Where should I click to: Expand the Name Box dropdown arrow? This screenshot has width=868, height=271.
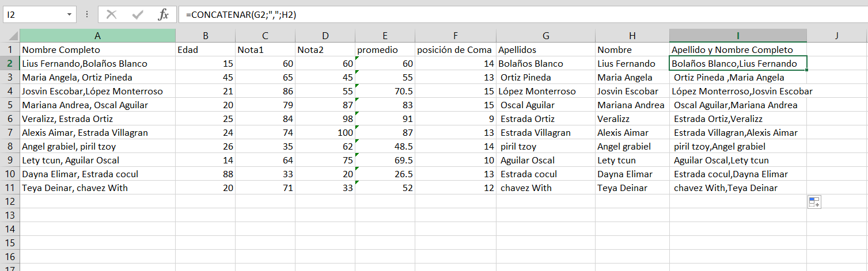click(x=70, y=15)
